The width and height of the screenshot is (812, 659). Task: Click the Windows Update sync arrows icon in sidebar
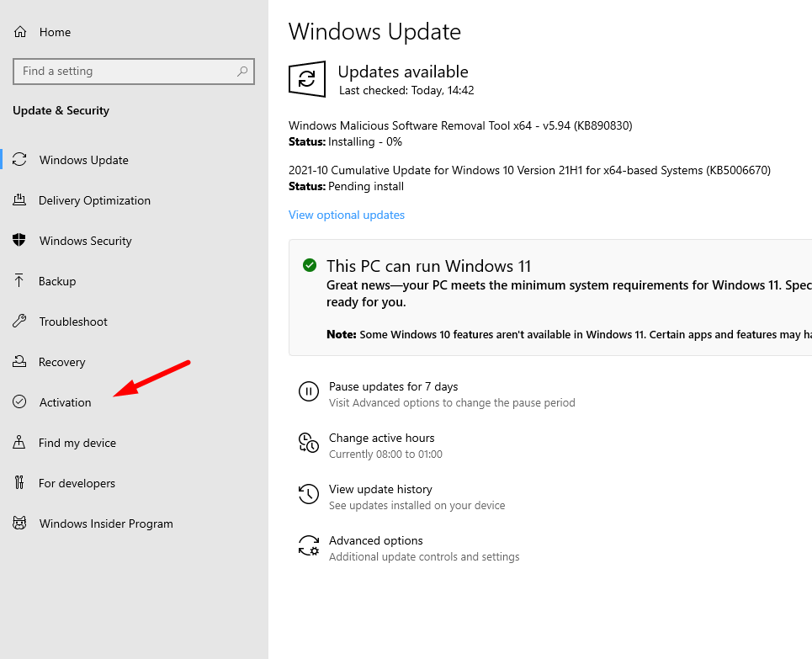point(19,160)
